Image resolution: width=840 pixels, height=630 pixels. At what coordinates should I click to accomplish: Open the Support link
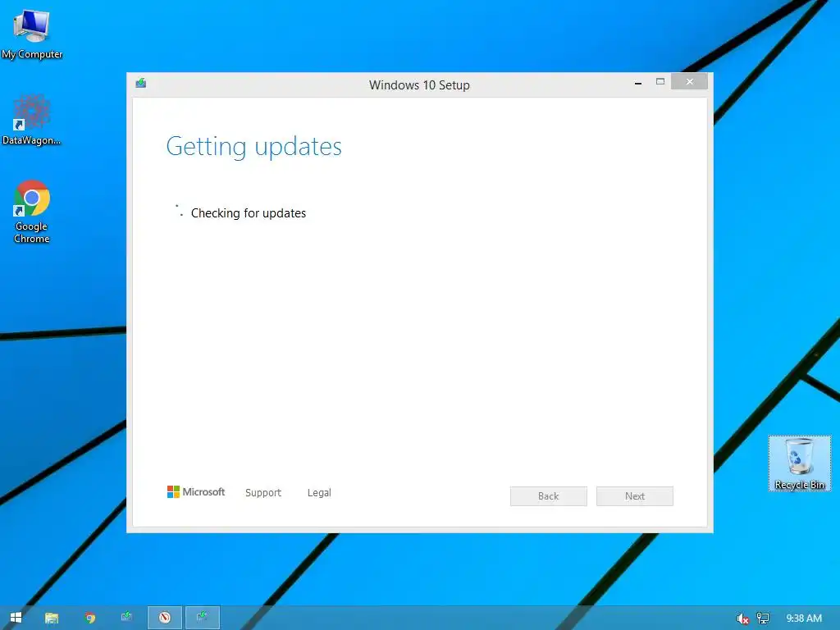[263, 493]
